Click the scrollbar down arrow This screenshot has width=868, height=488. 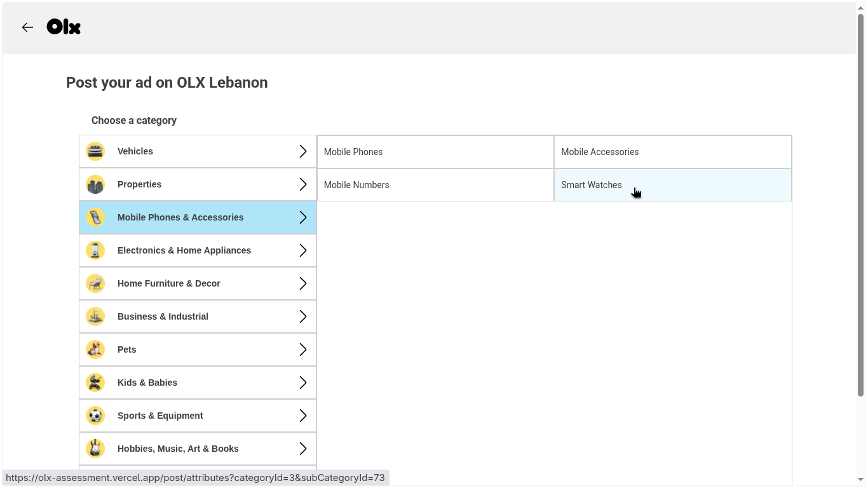pos(861,480)
